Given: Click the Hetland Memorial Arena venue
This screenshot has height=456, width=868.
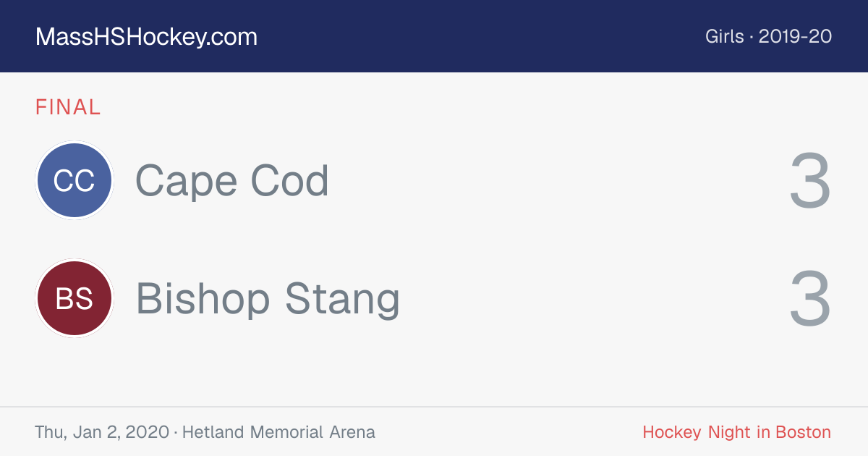Looking at the screenshot, I should (278, 432).
